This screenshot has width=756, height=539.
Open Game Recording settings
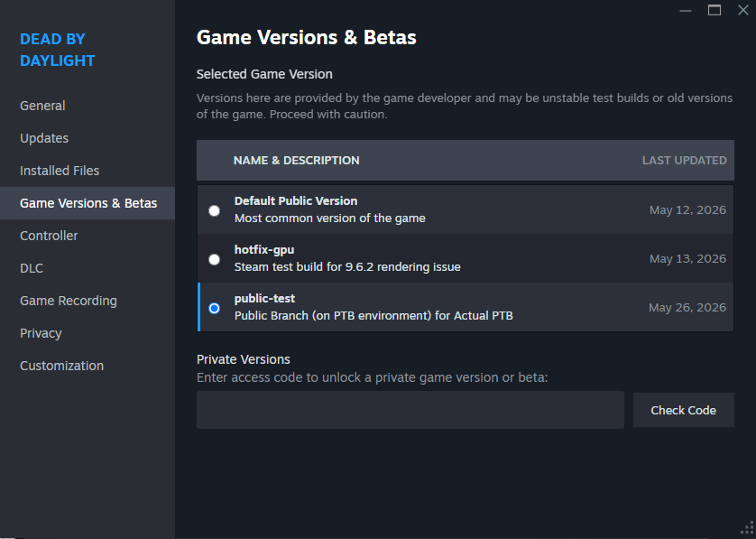click(68, 301)
